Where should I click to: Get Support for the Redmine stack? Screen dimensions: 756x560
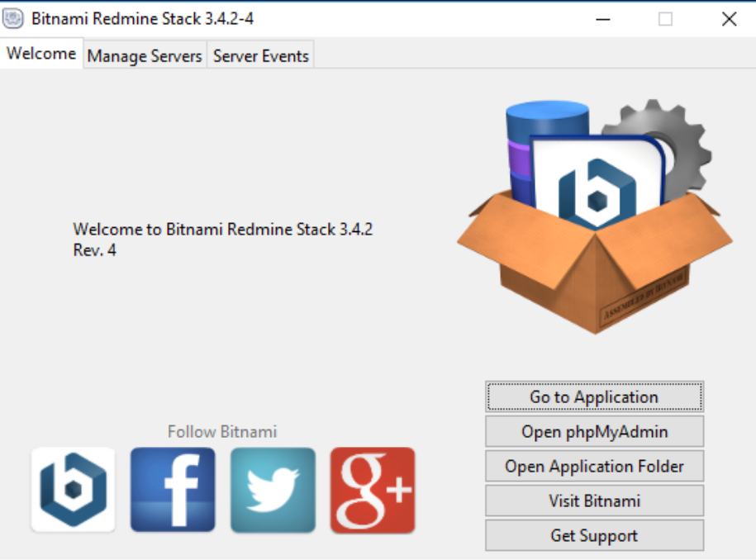[594, 535]
